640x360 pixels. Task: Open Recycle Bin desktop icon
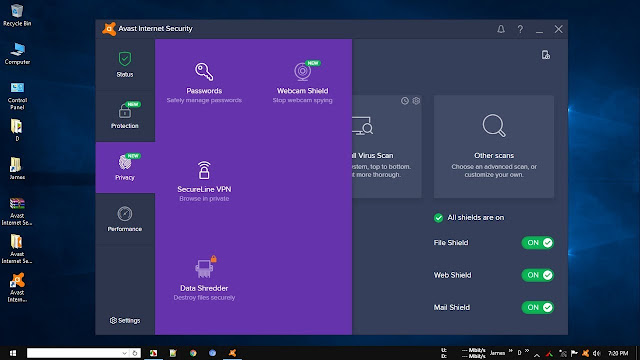click(17, 16)
